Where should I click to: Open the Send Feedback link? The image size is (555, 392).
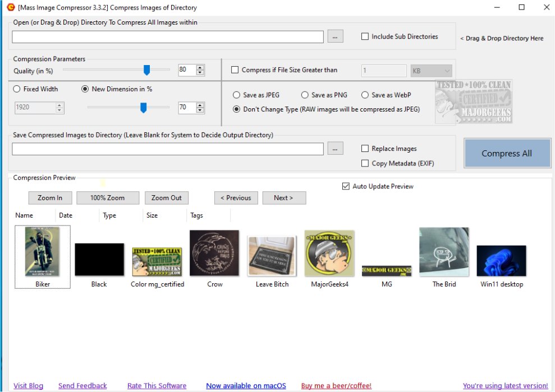click(x=82, y=386)
